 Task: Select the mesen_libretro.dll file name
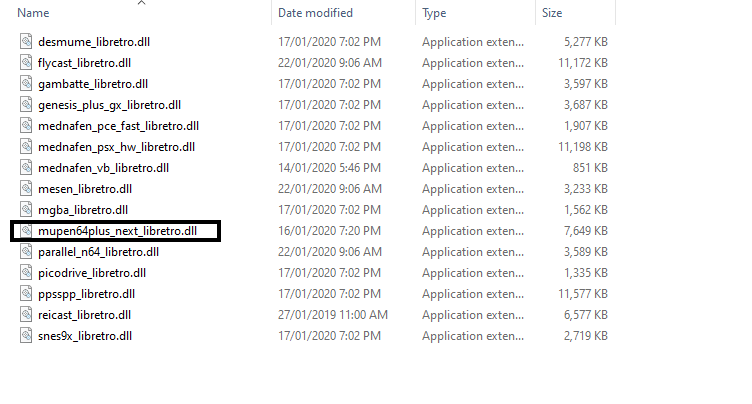[x=85, y=189]
